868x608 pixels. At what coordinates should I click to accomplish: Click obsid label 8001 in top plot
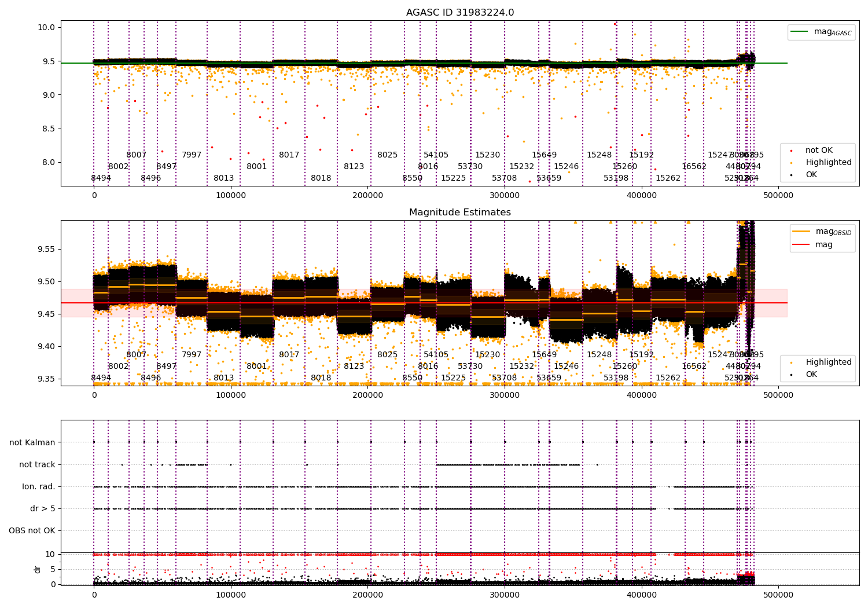(x=257, y=167)
